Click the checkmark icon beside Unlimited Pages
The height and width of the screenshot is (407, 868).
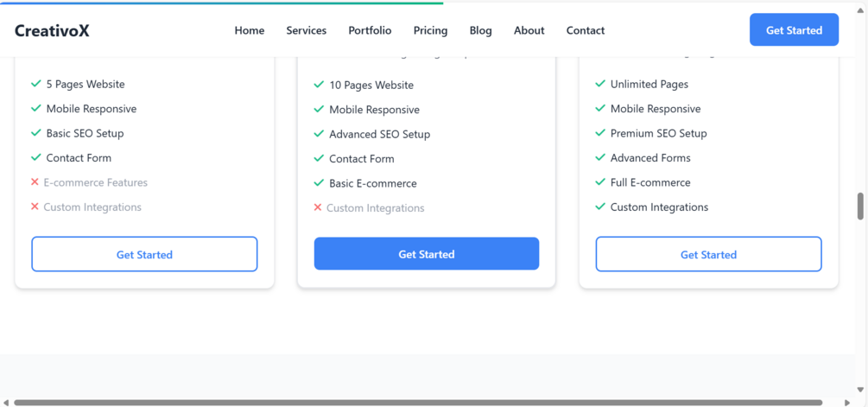coord(600,84)
